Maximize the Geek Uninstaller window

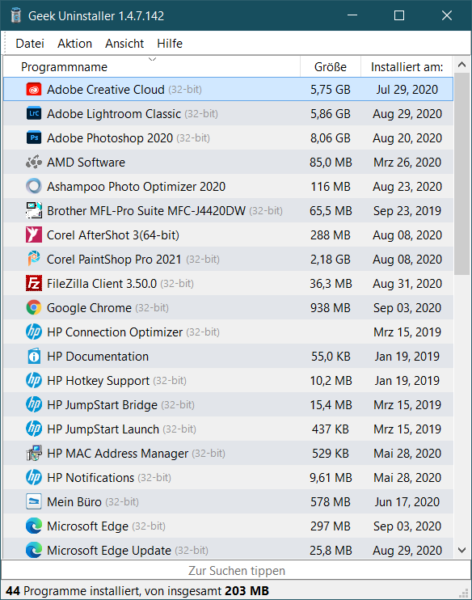[399, 16]
